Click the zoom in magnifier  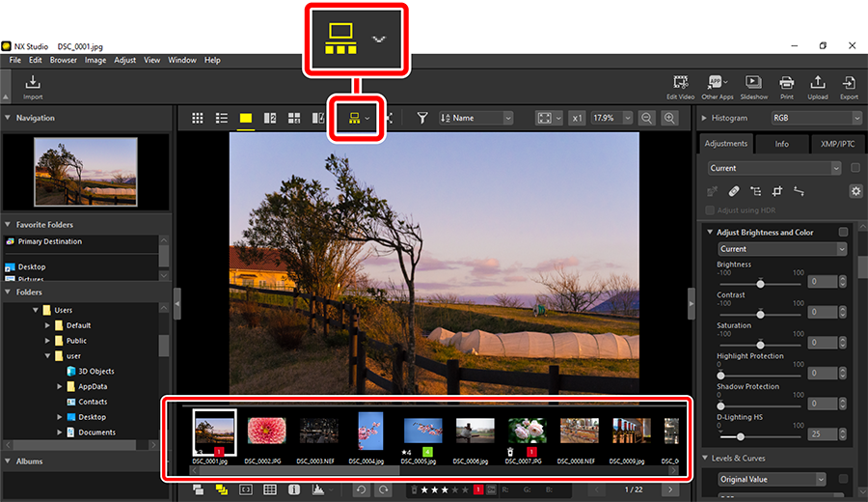(x=669, y=118)
